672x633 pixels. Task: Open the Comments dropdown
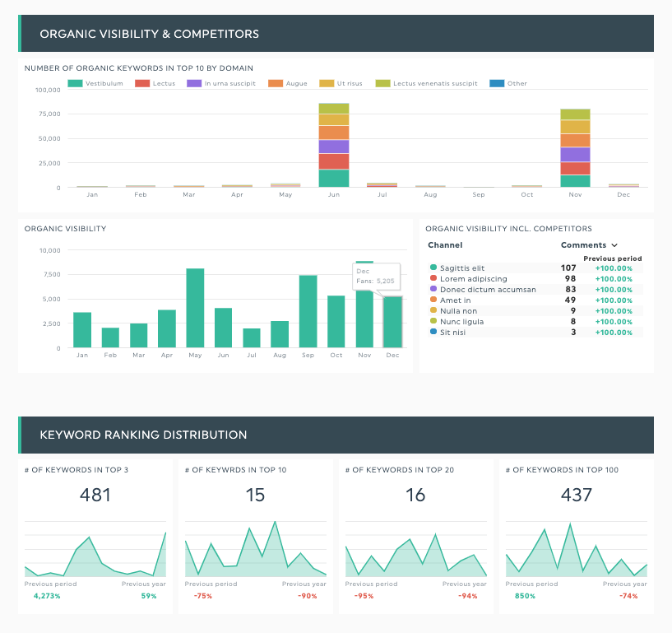point(588,245)
